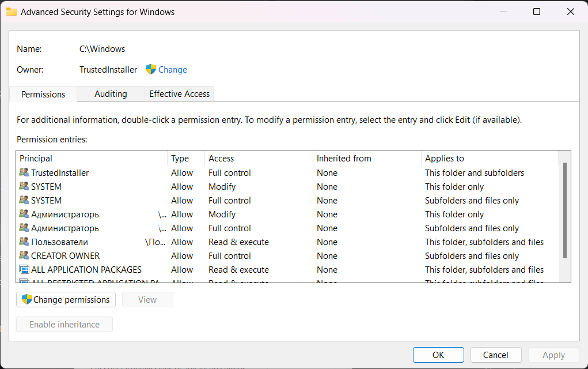Image resolution: width=588 pixels, height=369 pixels.
Task: Click the Change owner link
Action: pos(173,69)
